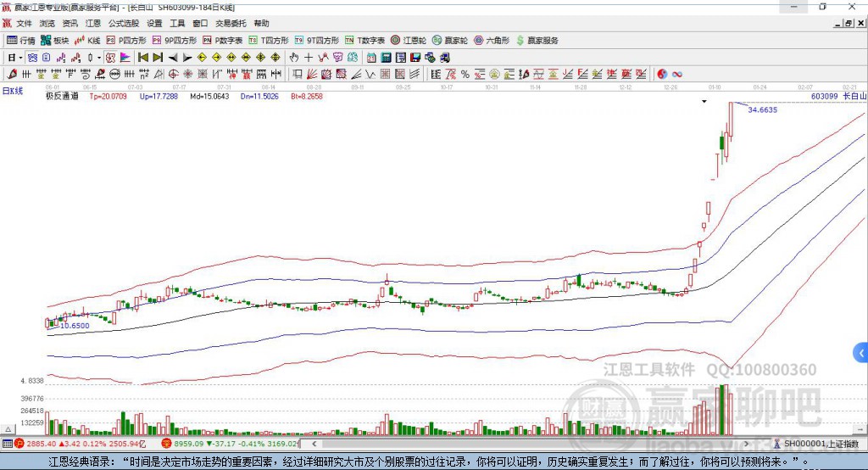Expand the 日 period dropdown
This screenshot has width=868, height=470.
(x=21, y=58)
